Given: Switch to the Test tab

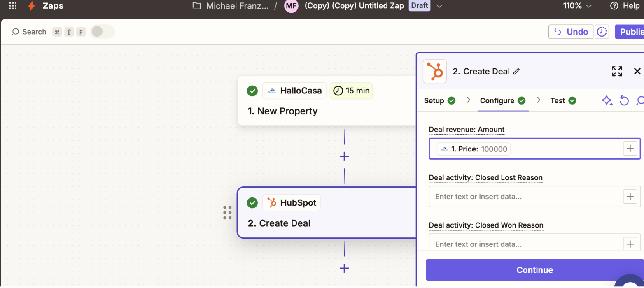Looking at the screenshot, I should click(x=563, y=100).
